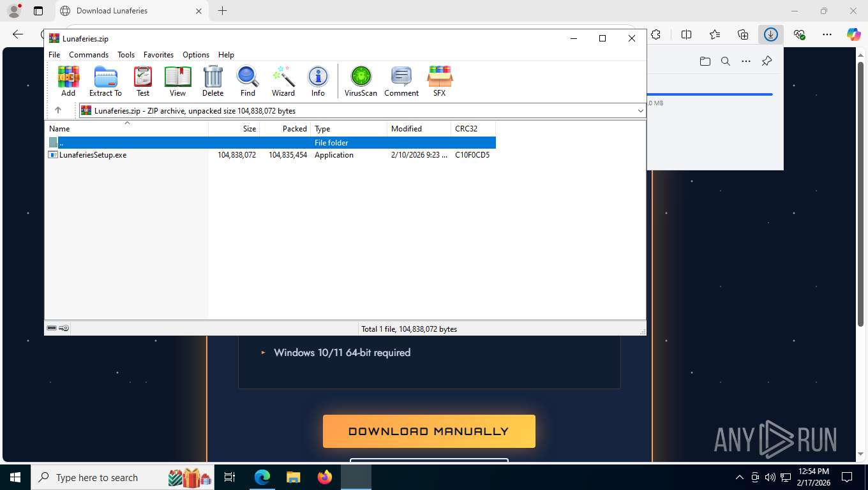Image resolution: width=868 pixels, height=490 pixels.
Task: Open browser Extensions puzzle icon
Action: click(655, 34)
